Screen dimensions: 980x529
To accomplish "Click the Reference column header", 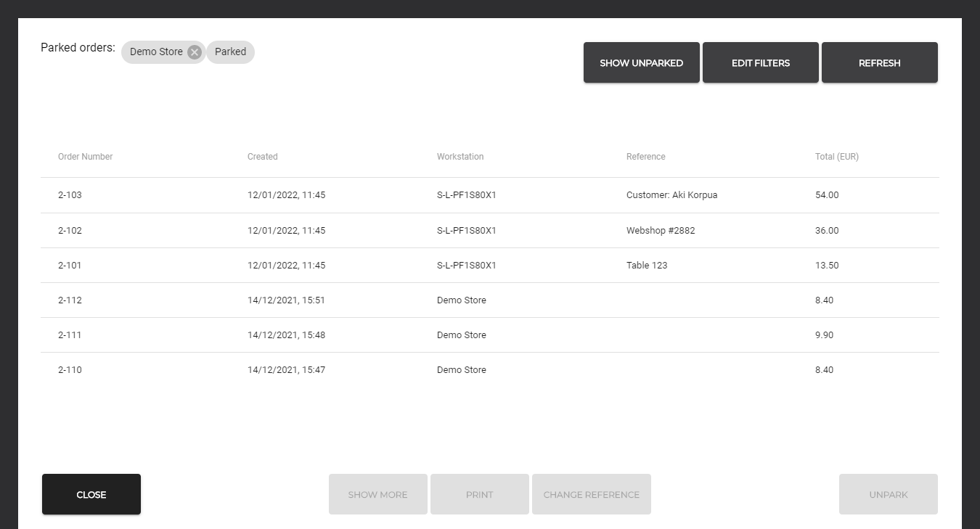I will pyautogui.click(x=645, y=157).
